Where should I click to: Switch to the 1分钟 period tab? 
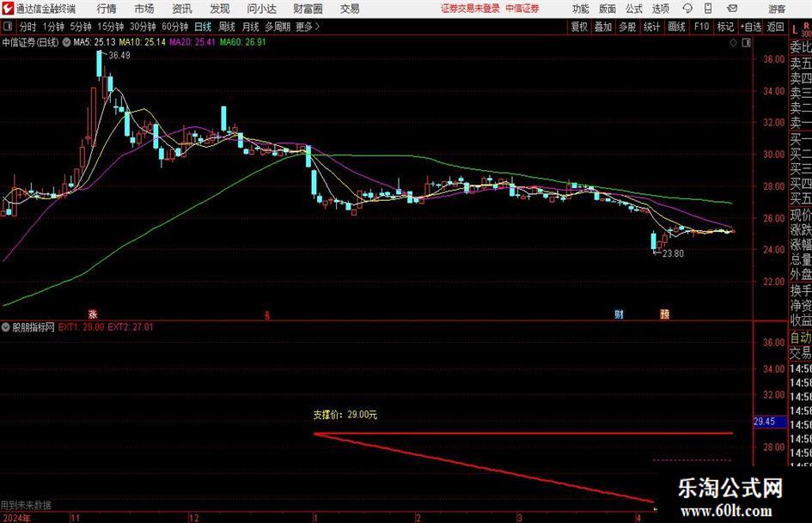pyautogui.click(x=52, y=27)
